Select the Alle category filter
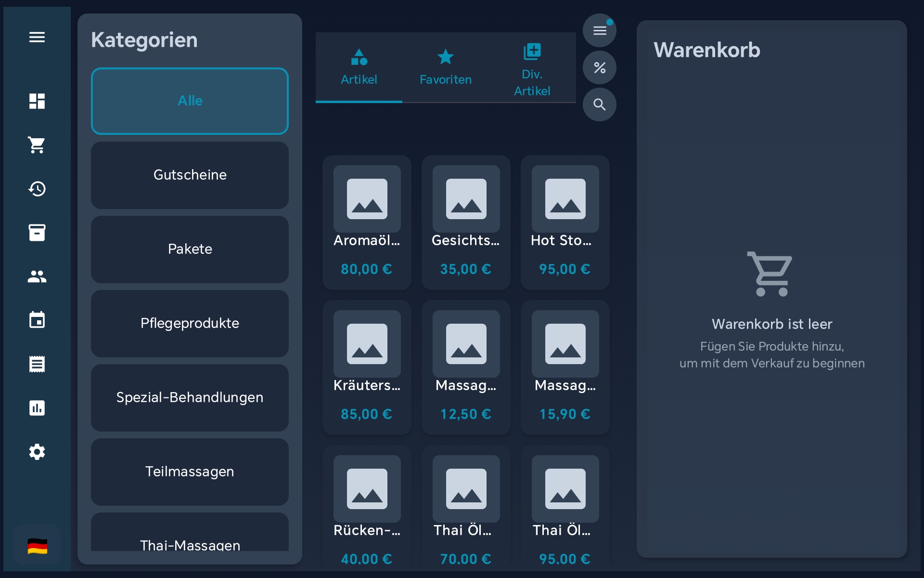924x578 pixels. 189,101
